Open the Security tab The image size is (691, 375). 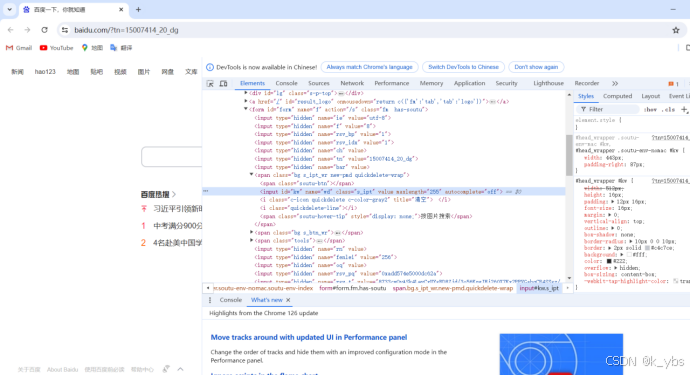(506, 83)
